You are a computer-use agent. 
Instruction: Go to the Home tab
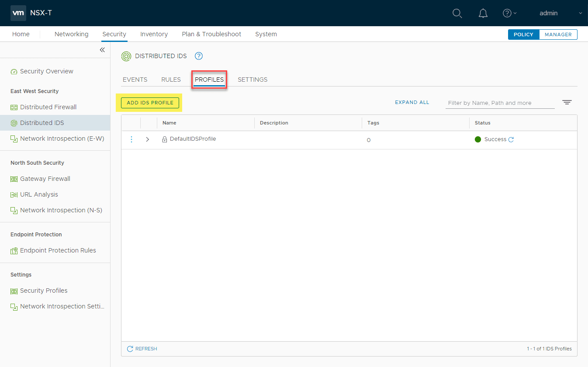(21, 34)
